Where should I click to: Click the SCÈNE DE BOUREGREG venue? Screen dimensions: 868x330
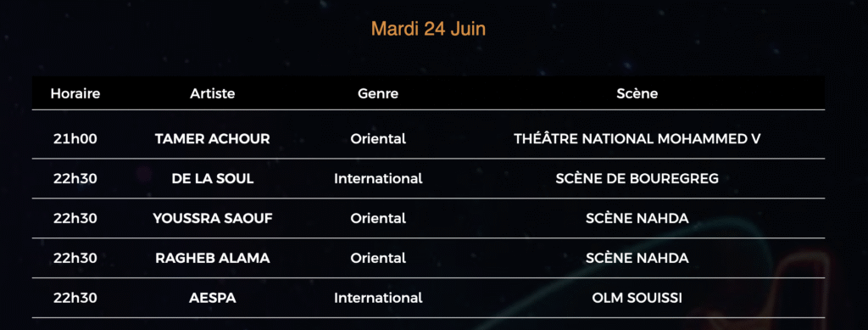tap(637, 179)
